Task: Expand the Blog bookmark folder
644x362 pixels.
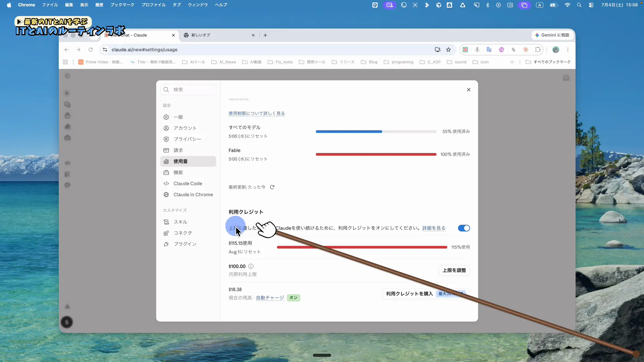Action: pos(369,62)
